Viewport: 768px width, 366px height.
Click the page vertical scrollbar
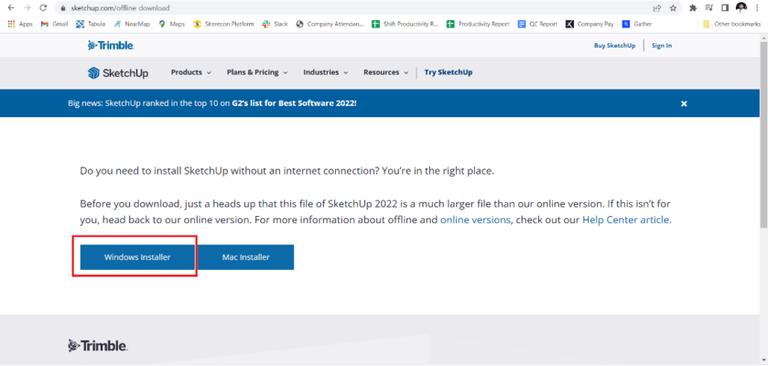click(x=764, y=135)
